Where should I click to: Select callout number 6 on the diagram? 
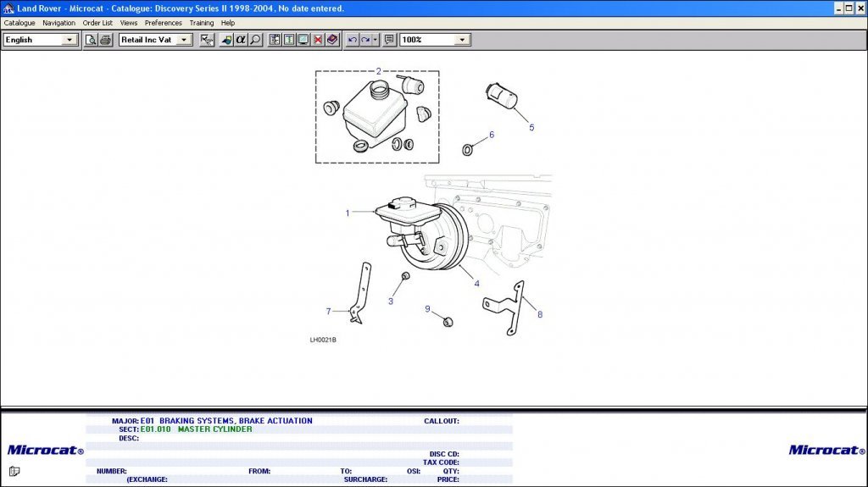492,135
